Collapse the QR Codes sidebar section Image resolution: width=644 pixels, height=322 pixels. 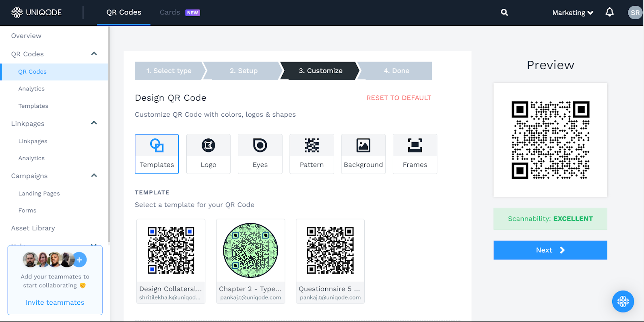click(x=94, y=54)
